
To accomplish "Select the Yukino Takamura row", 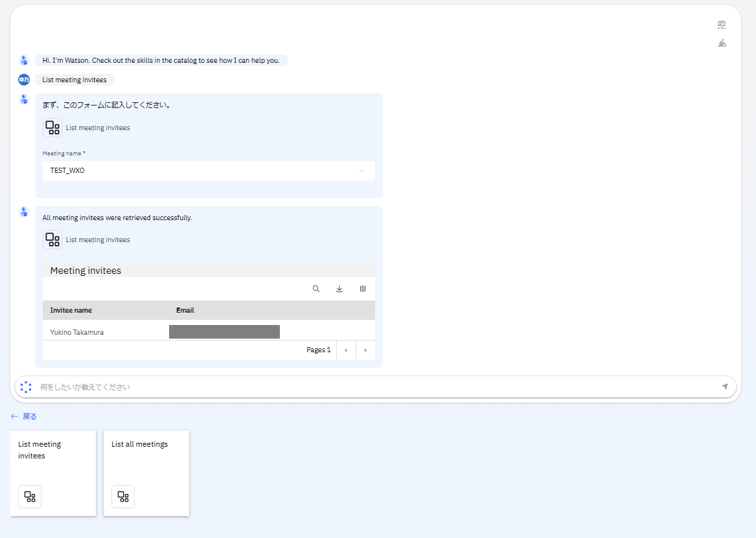I will point(77,332).
